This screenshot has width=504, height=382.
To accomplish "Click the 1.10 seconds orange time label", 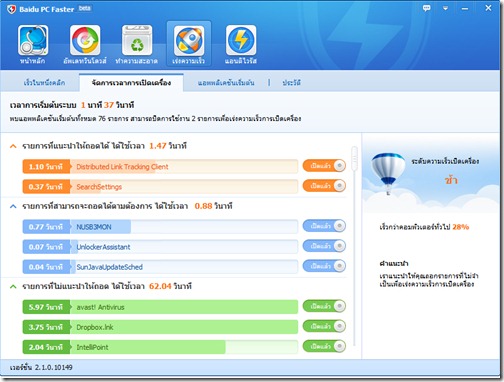I will (46, 167).
